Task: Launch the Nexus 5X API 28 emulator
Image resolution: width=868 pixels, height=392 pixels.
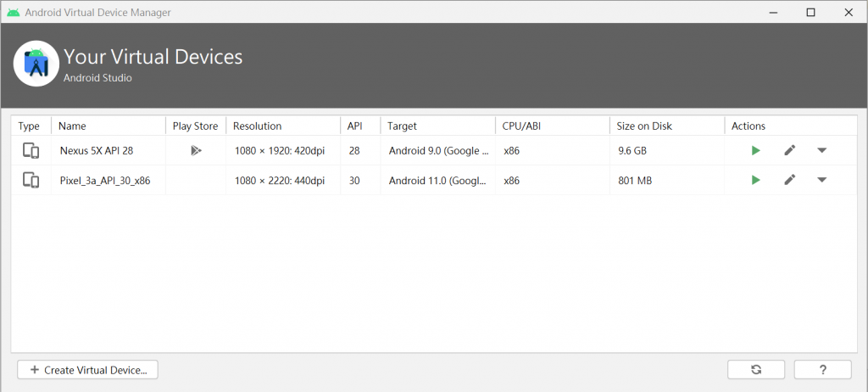Action: 755,150
